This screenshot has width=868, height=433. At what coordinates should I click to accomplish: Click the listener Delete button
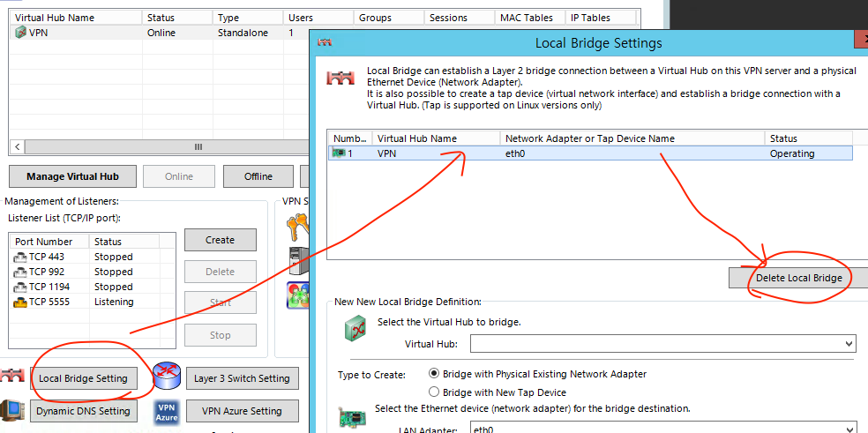click(x=221, y=272)
